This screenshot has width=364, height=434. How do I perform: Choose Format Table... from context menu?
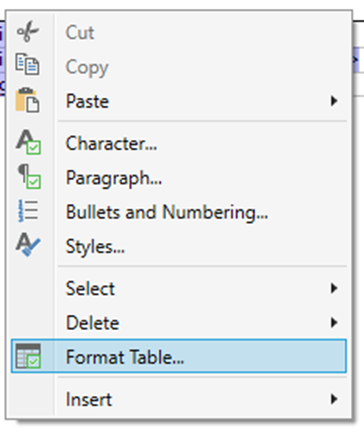179,356
